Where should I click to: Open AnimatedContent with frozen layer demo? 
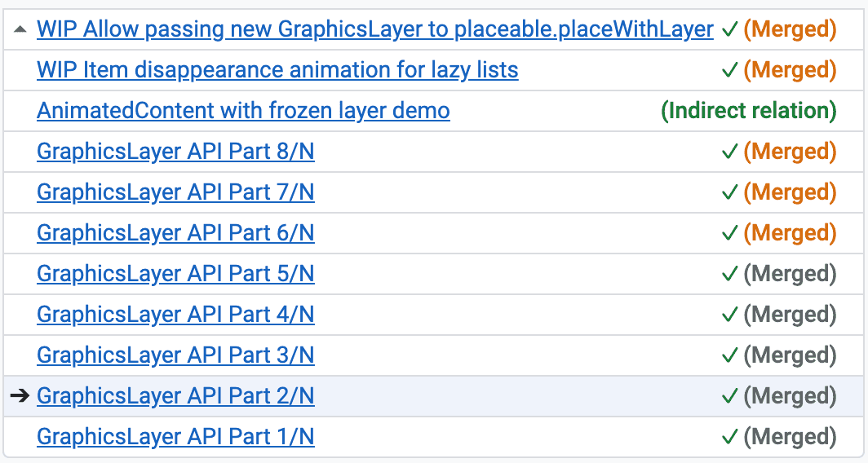click(243, 111)
